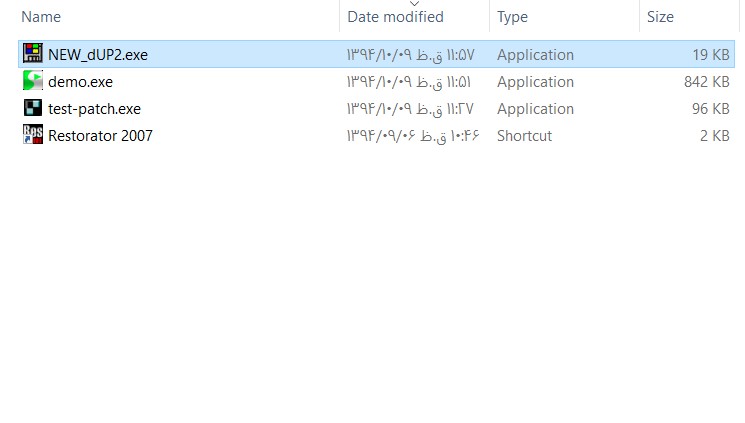Click the Shortcut type of Restorator 2007

[x=525, y=136]
